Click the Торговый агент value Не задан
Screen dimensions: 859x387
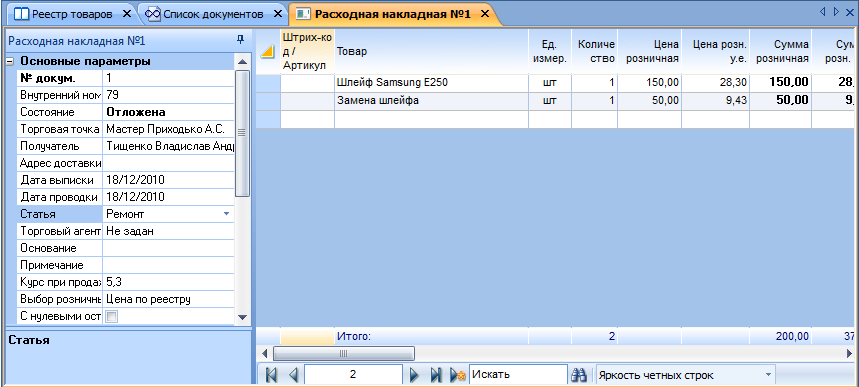click(168, 231)
